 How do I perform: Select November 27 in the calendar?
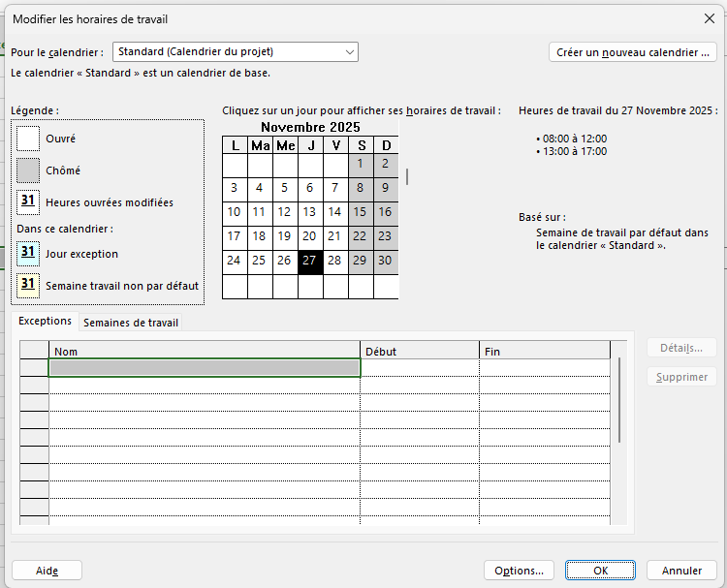coord(309,261)
